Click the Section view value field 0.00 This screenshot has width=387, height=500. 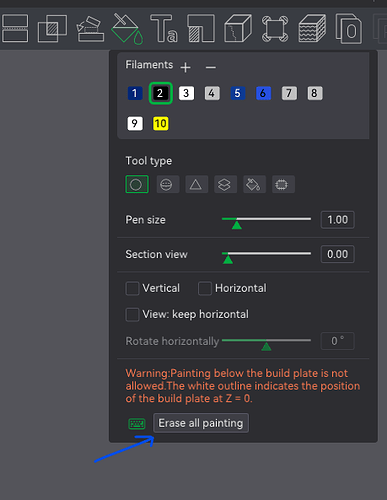(x=337, y=254)
